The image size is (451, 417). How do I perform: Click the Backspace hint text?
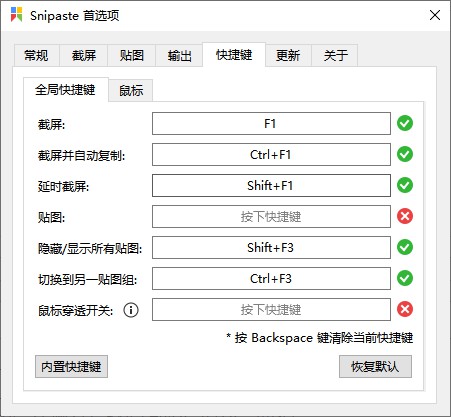[320, 338]
